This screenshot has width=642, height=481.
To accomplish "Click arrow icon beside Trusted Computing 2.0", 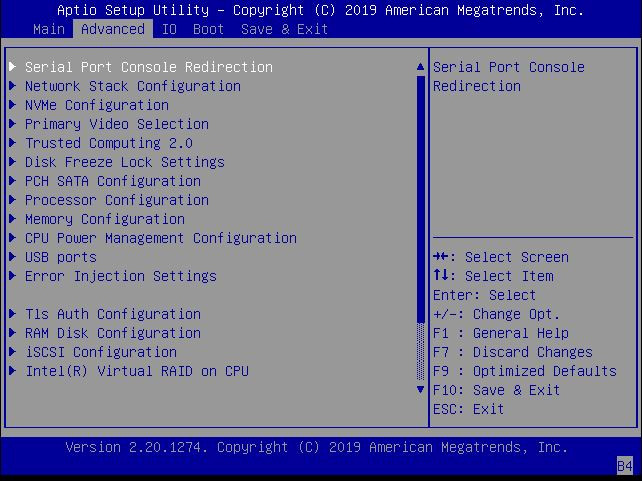I will (13, 143).
